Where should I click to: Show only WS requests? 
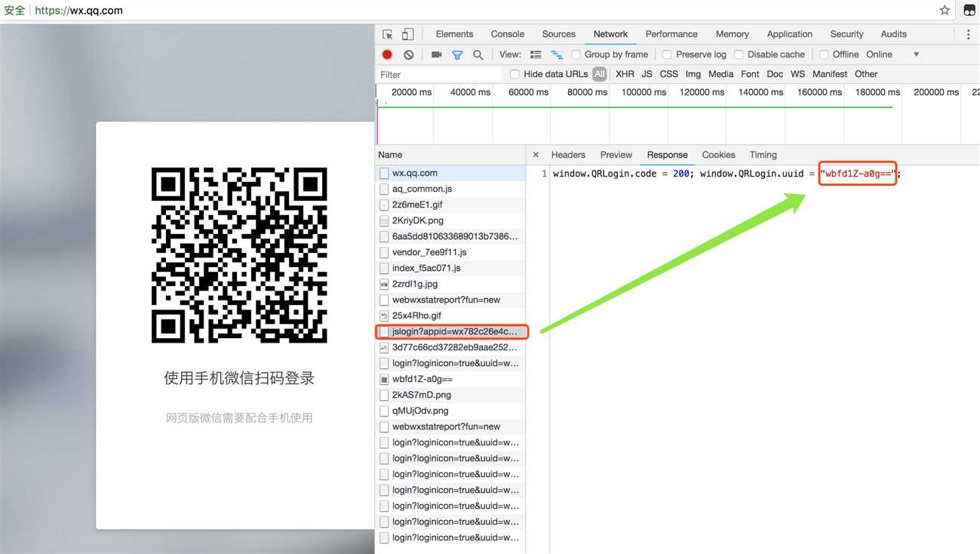[x=798, y=74]
